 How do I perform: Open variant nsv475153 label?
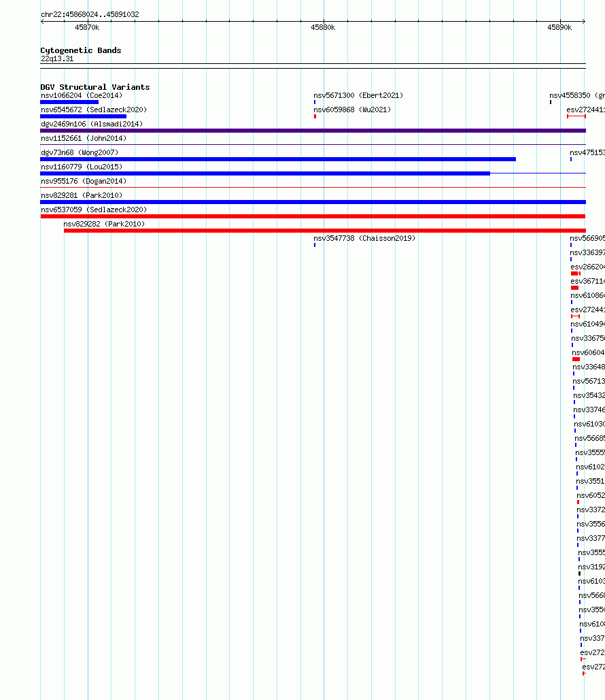587,152
